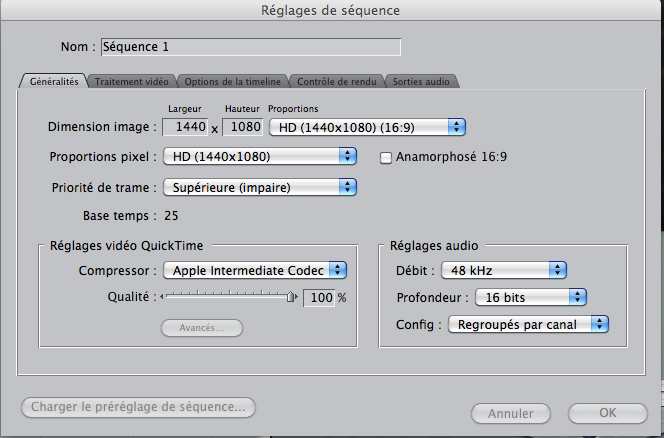
Task: Click the Réglages audio group label
Action: coord(434,246)
